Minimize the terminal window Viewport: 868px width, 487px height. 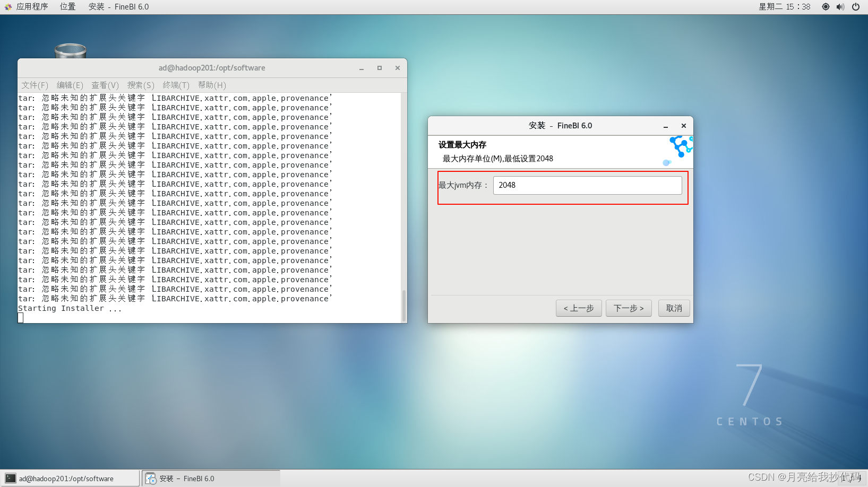point(362,68)
